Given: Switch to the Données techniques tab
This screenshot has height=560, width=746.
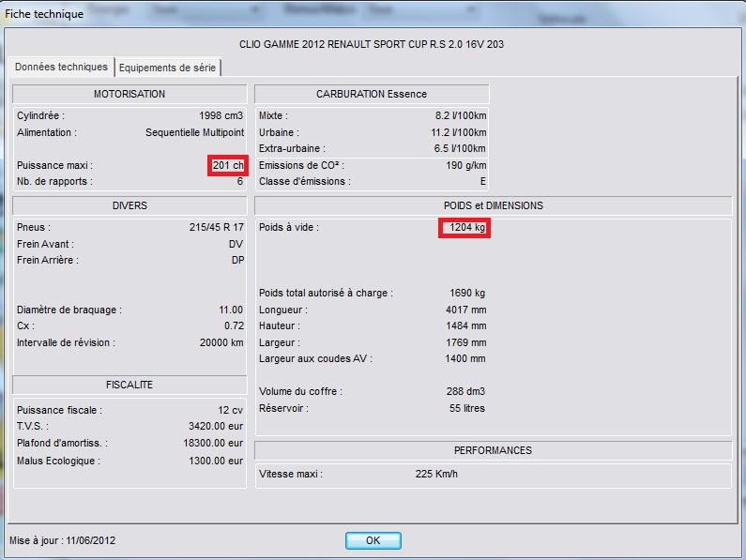Looking at the screenshot, I should 61,68.
